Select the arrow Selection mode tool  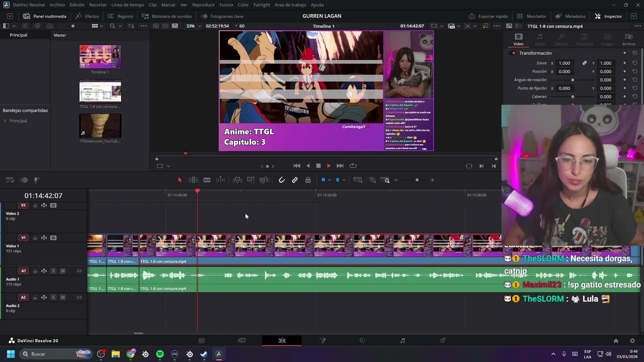[180, 180]
